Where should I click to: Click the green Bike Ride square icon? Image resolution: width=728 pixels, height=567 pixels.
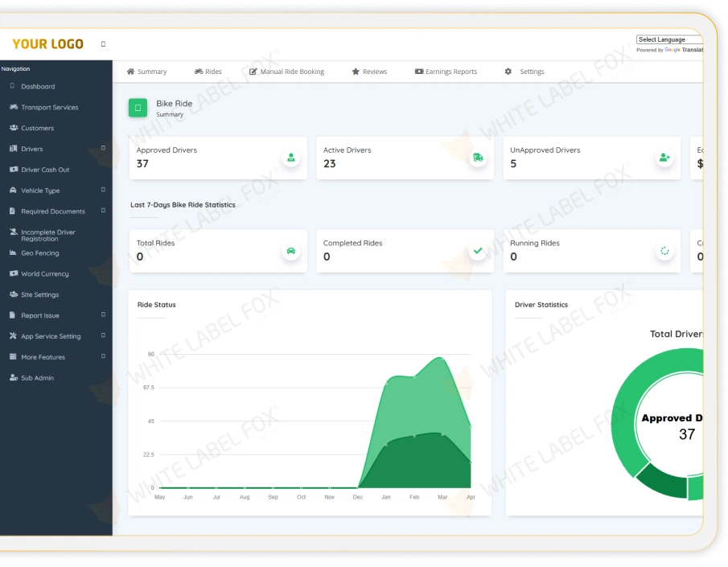click(x=138, y=108)
